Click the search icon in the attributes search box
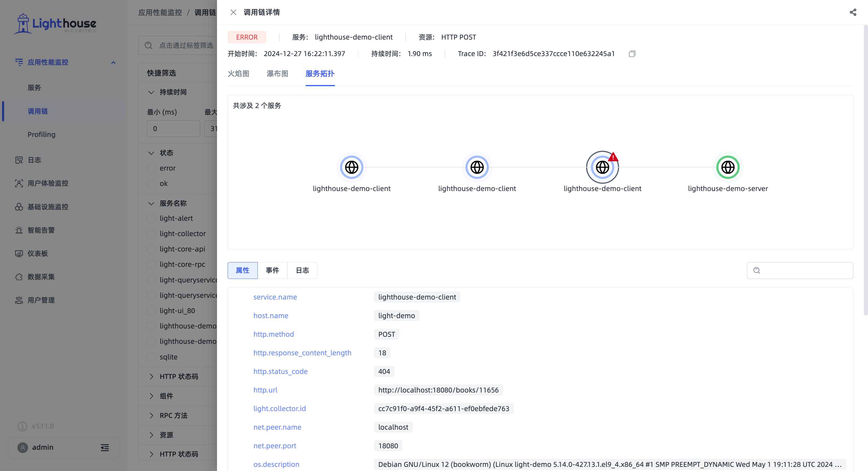The width and height of the screenshot is (868, 471). click(757, 271)
